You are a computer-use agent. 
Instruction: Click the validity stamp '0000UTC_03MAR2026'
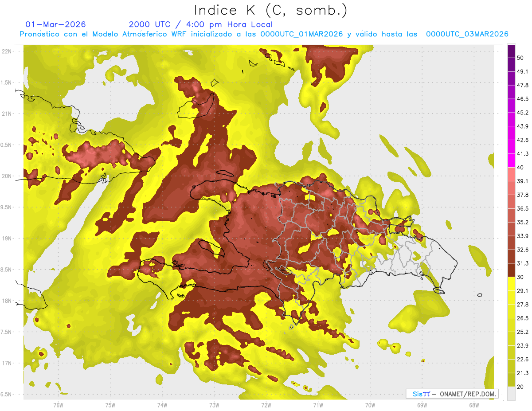coord(467,34)
